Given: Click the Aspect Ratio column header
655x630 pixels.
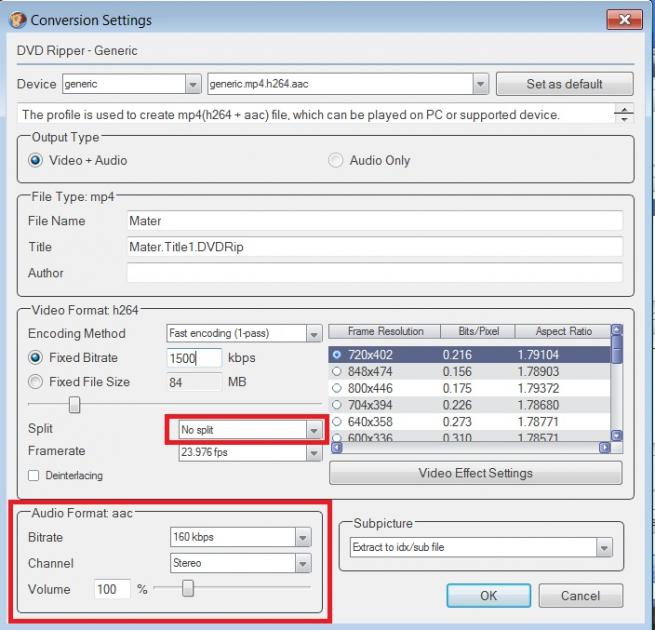Looking at the screenshot, I should (563, 331).
